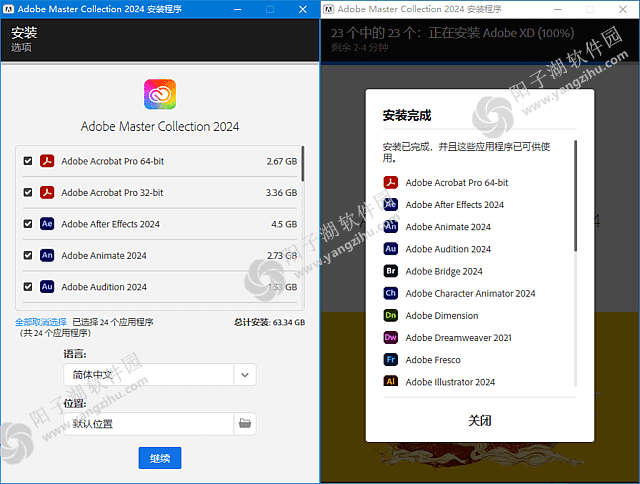Click the Dimension Dn icon
The image size is (640, 484).
coord(391,315)
